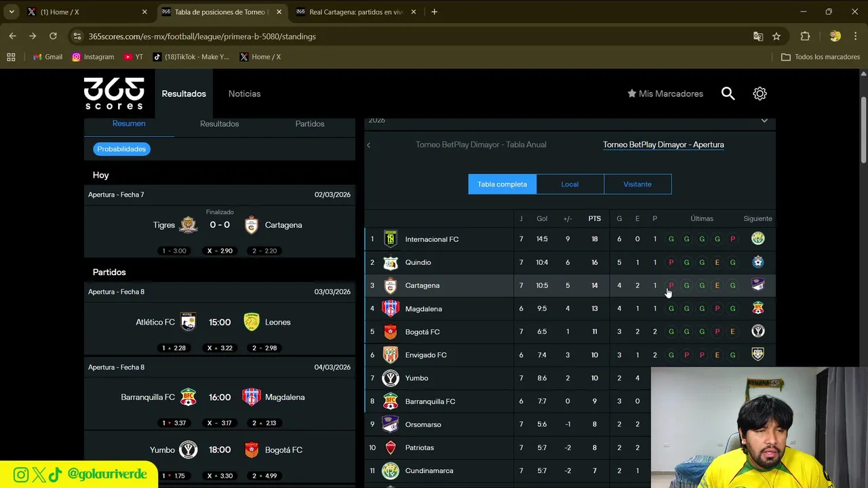Click the Cundinamarca crest in the standings
868x488 pixels.
click(x=391, y=470)
